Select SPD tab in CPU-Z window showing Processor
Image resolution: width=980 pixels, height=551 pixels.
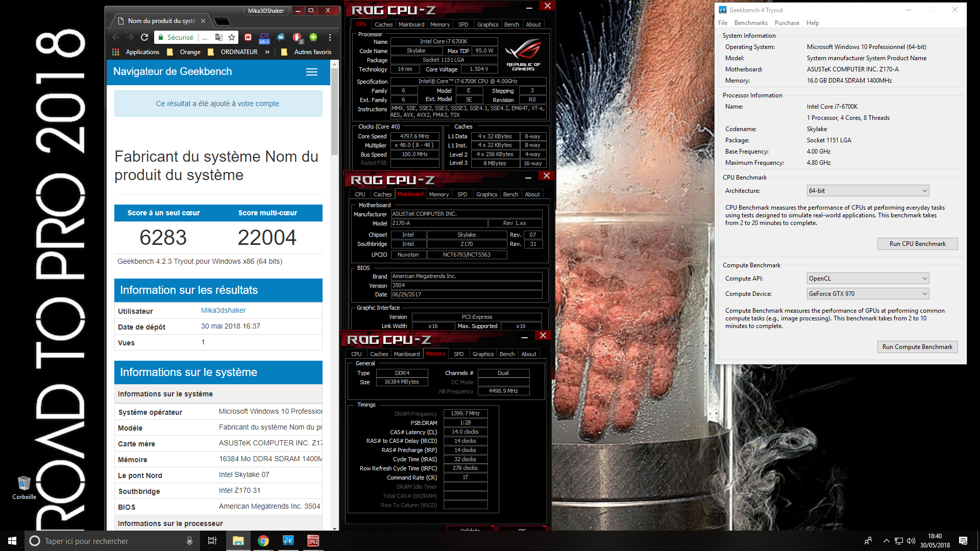point(463,24)
